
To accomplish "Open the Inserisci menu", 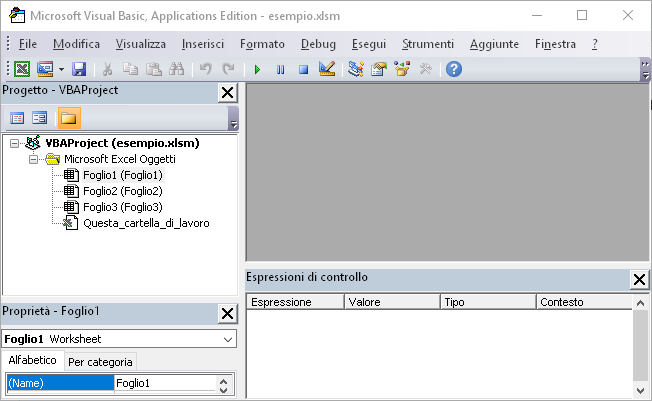I will [x=203, y=44].
